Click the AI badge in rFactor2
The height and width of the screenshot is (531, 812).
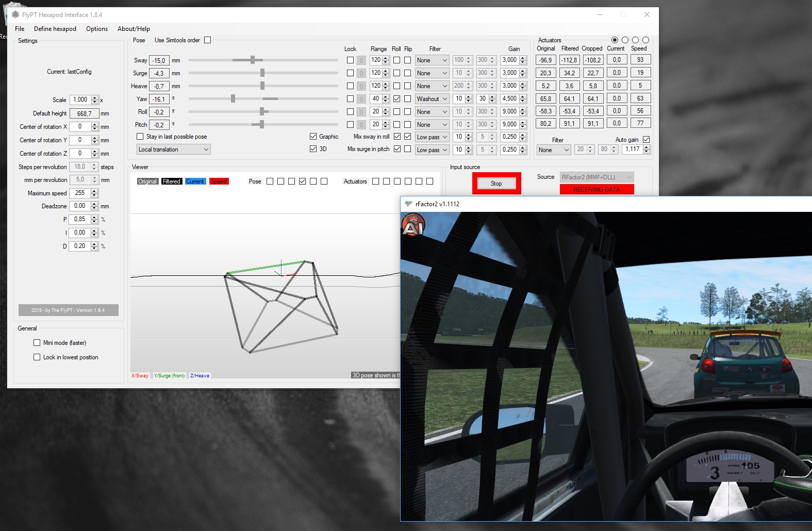click(x=413, y=225)
